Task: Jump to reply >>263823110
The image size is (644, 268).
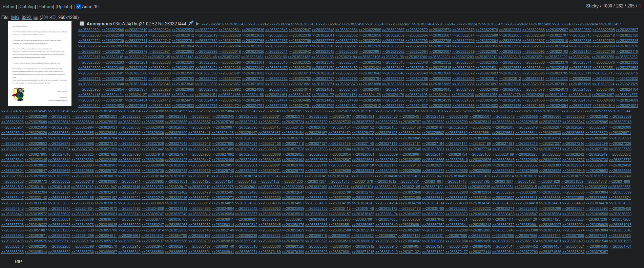Action: pos(627,51)
